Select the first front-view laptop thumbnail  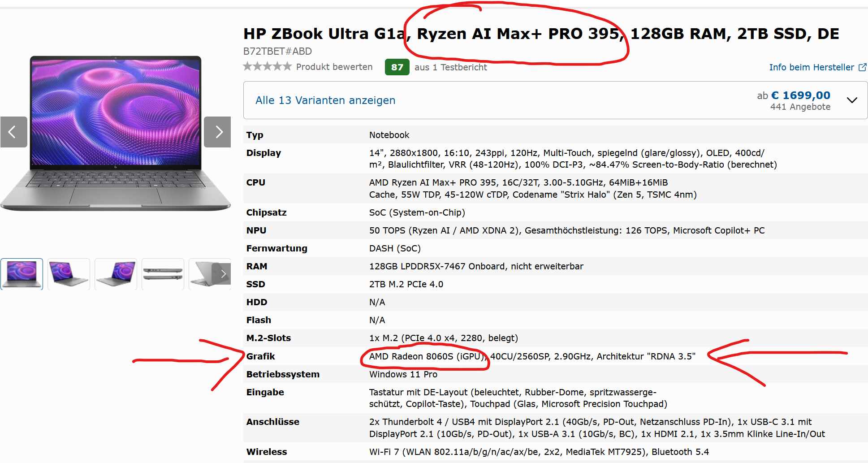(x=22, y=274)
